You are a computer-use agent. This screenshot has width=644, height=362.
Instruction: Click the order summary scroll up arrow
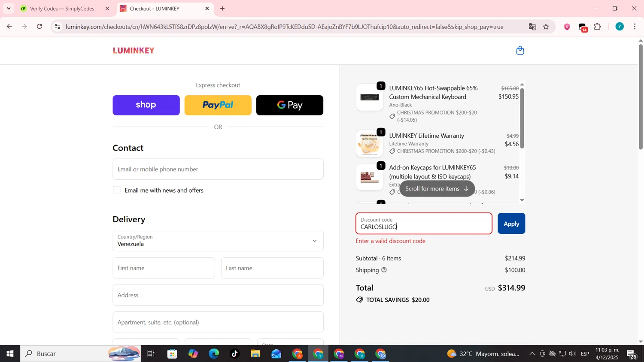(522, 84)
